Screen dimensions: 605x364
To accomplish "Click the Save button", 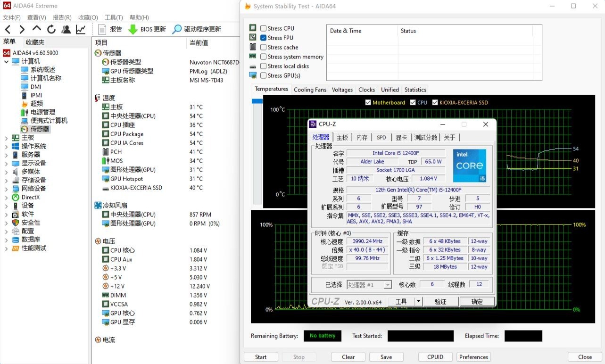I will coord(386,357).
